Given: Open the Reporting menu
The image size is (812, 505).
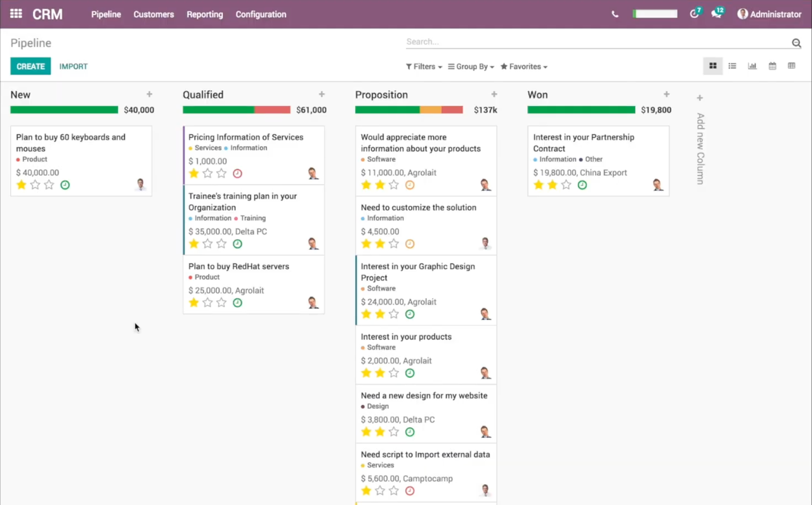Looking at the screenshot, I should pos(204,14).
